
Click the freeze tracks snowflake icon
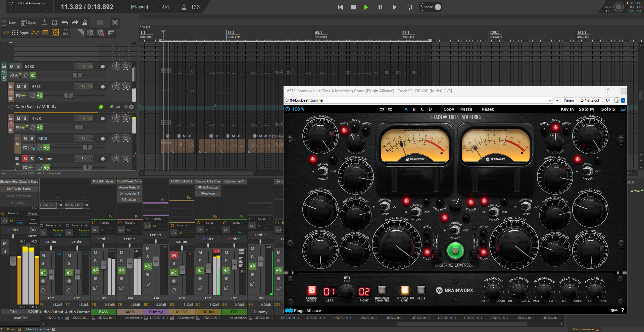pyautogui.click(x=90, y=33)
